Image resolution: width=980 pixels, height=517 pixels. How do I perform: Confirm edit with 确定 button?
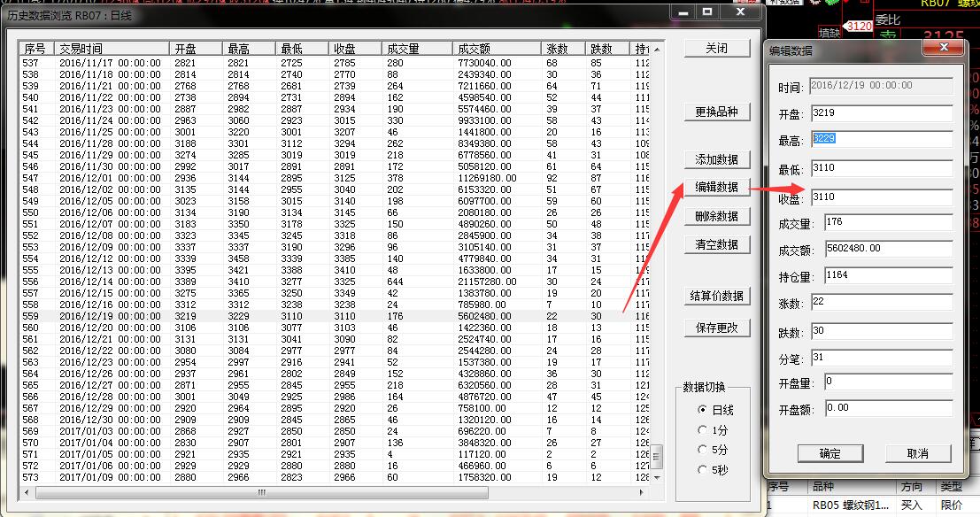tap(830, 453)
